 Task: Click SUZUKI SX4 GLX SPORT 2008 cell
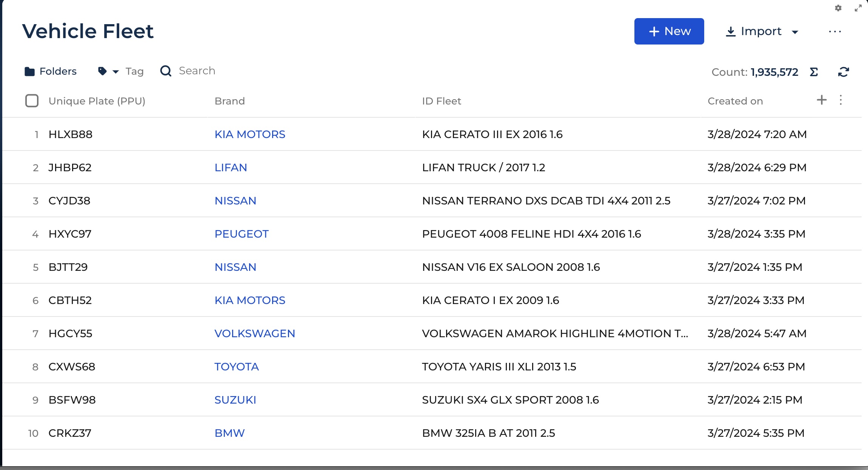click(x=511, y=400)
